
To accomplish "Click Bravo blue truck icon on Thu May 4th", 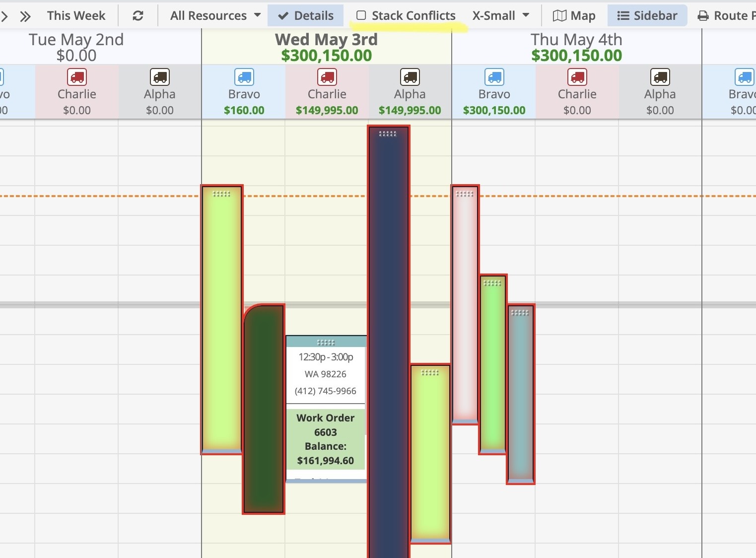I will (494, 77).
